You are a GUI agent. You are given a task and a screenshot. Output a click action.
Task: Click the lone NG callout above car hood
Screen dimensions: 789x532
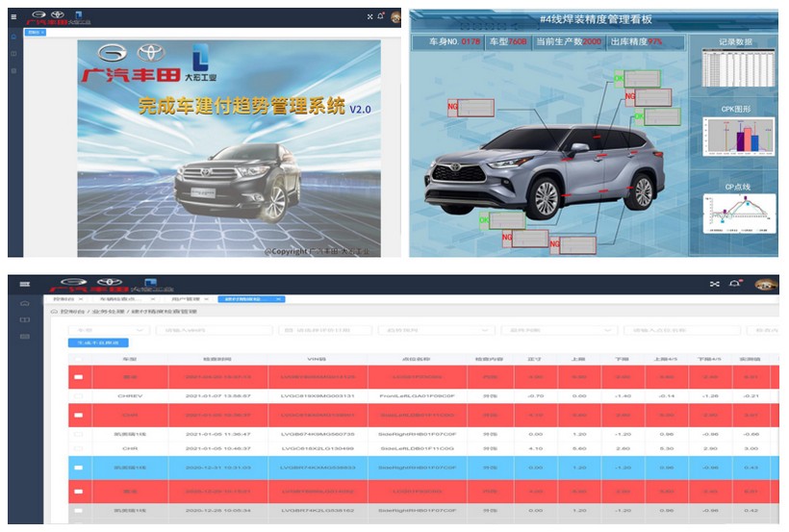[x=471, y=107]
